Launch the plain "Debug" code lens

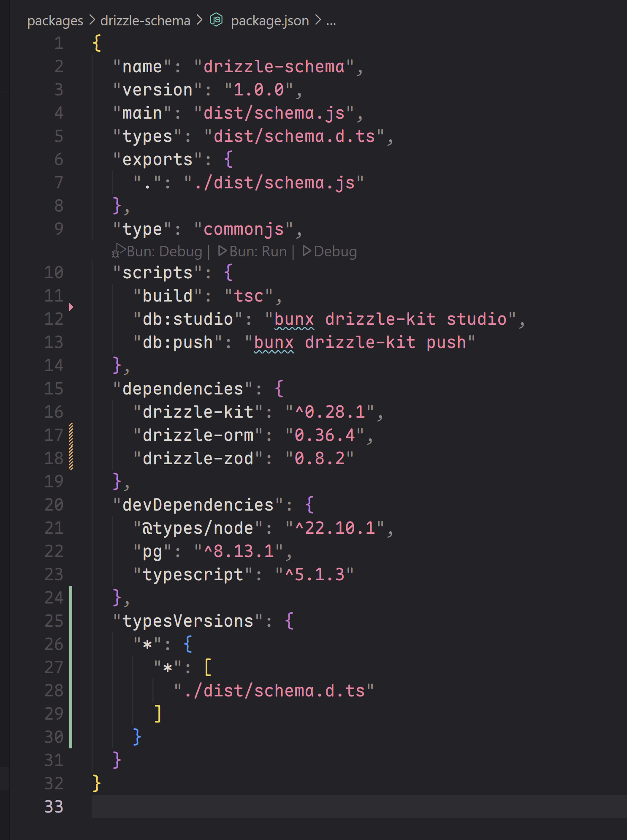pos(335,251)
